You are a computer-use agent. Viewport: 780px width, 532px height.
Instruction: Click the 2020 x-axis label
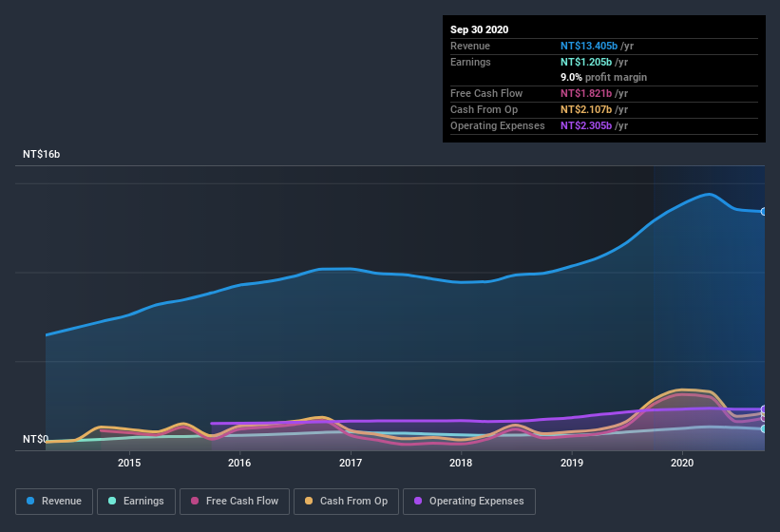(682, 463)
